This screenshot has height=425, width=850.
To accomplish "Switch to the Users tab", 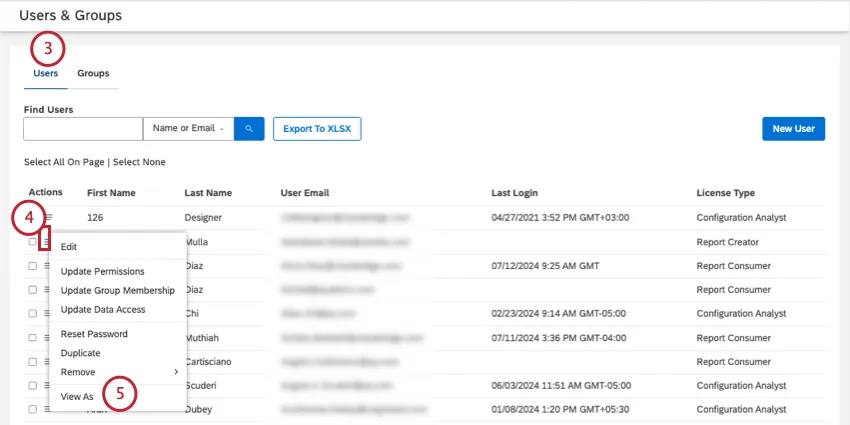I will (x=46, y=73).
